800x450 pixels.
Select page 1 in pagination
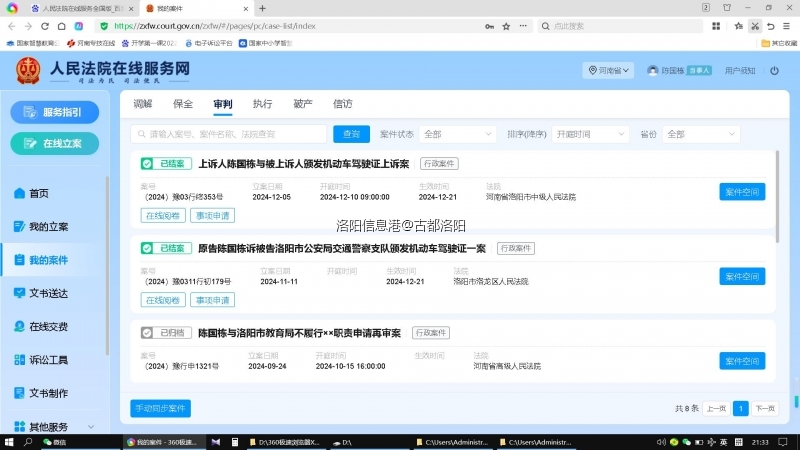pos(740,409)
